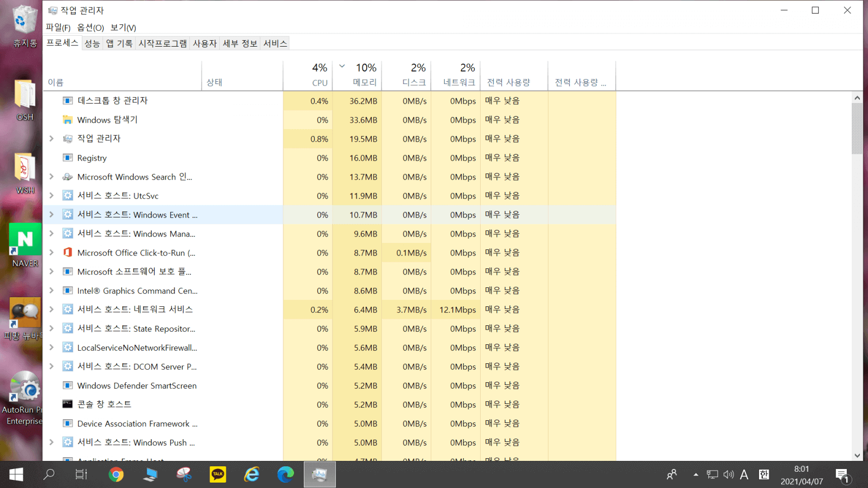
Task: Toggle the IME A input mode indicator
Action: click(744, 475)
